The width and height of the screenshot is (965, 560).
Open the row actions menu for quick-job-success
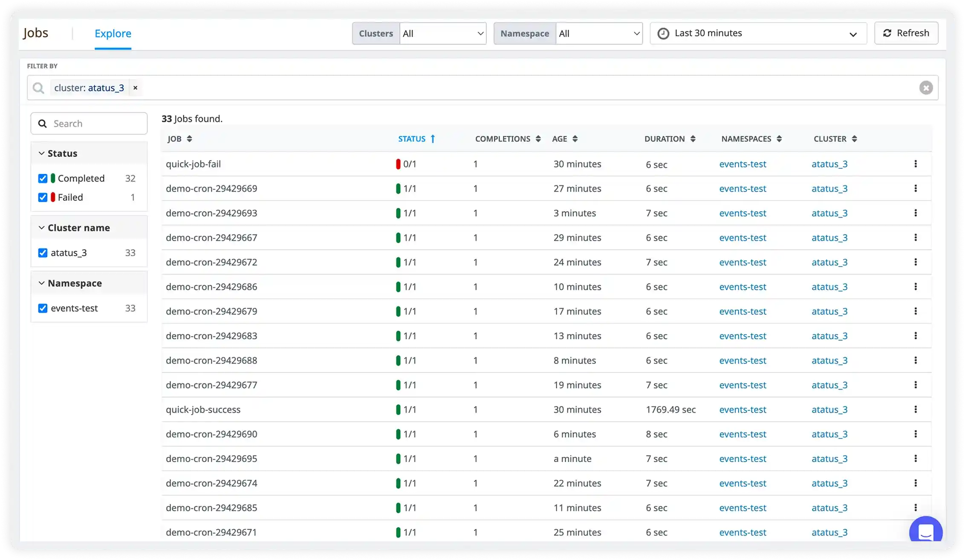tap(916, 409)
